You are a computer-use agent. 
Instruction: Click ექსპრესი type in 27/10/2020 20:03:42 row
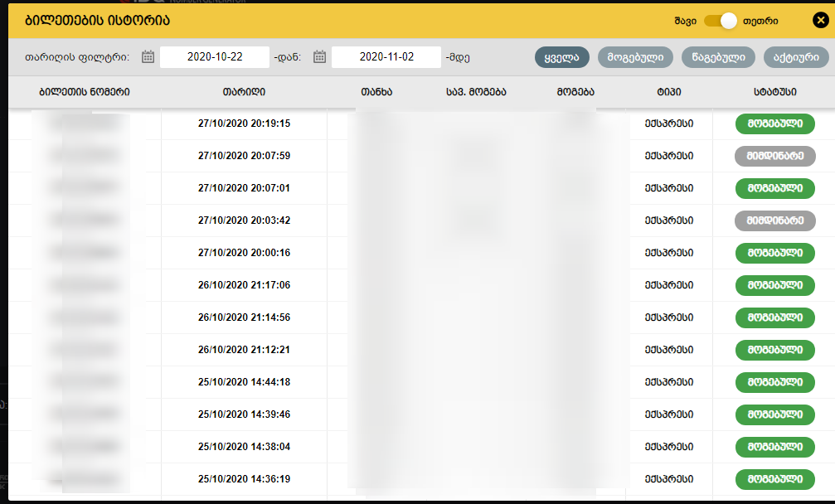(669, 220)
